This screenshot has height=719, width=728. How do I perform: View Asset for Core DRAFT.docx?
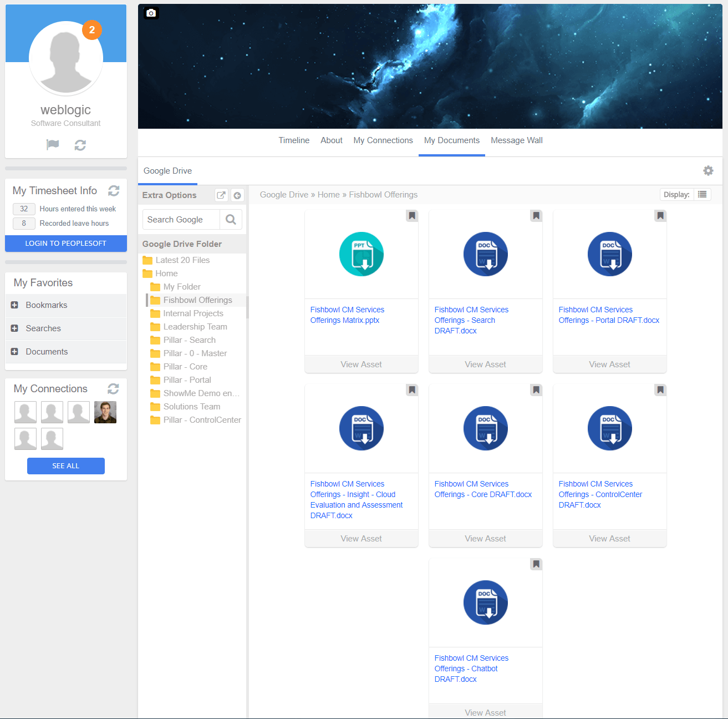point(486,539)
